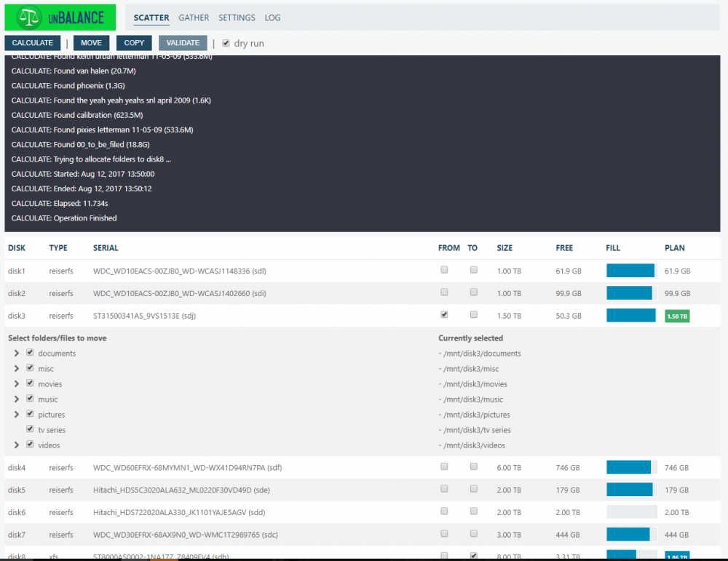Uncheck the tv series folder checkbox
Image resolution: width=728 pixels, height=561 pixels.
coord(30,429)
